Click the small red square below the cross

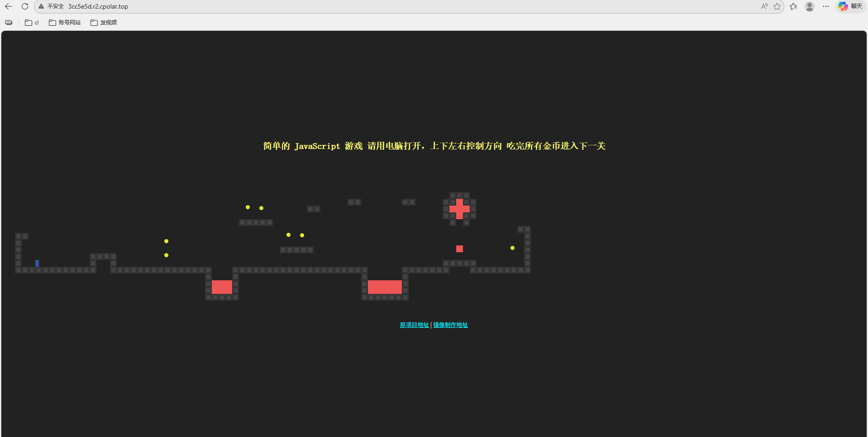tap(459, 249)
